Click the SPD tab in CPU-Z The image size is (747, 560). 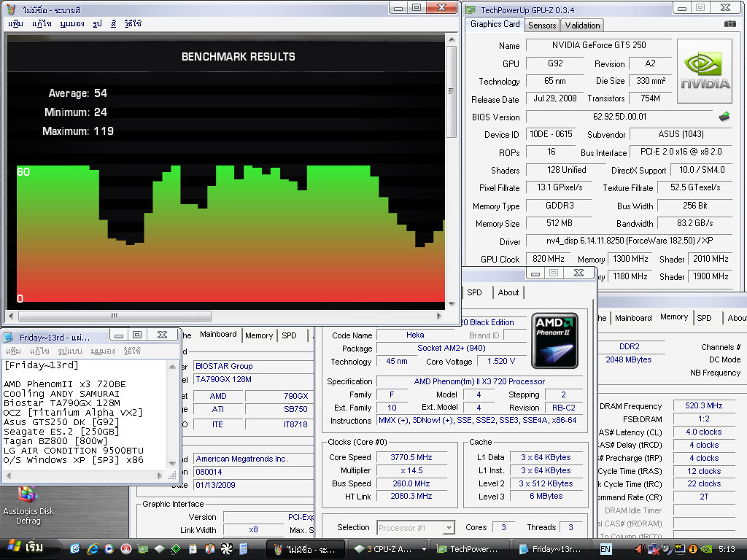(474, 292)
